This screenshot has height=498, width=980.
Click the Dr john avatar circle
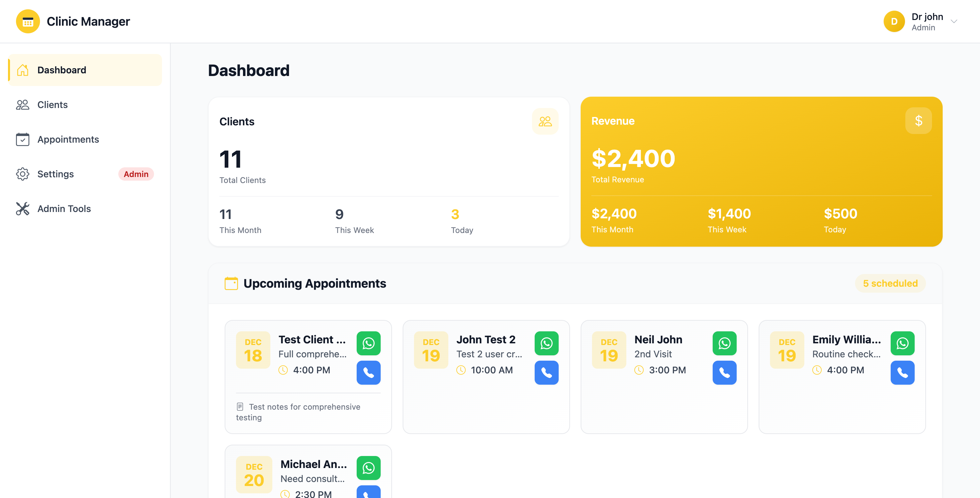pos(894,21)
